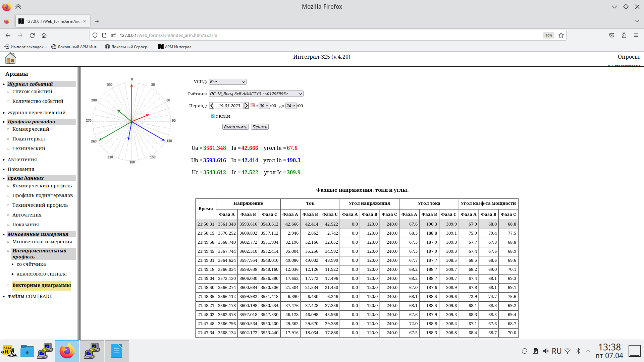
Task: Open Коммерческий under Профили расходов
Action: coord(31,129)
